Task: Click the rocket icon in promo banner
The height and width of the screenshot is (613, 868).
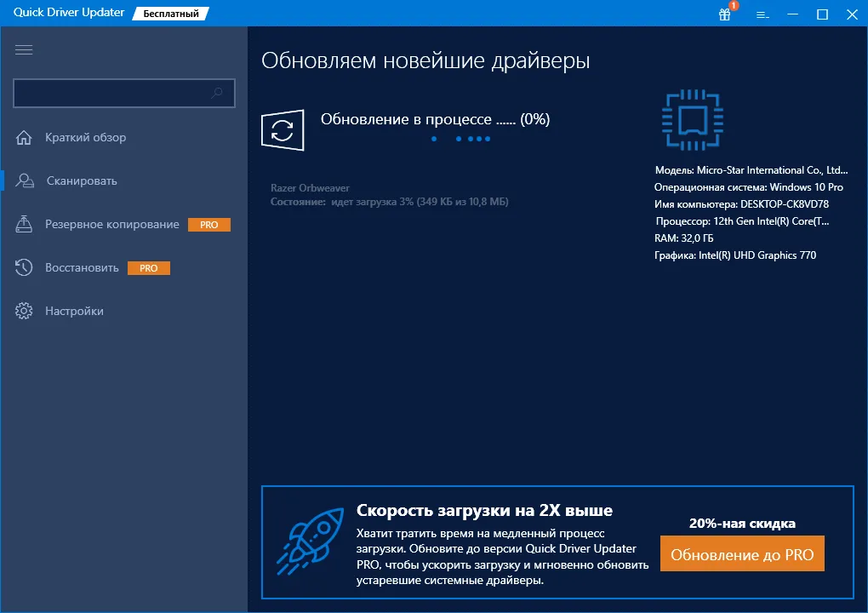Action: pyautogui.click(x=310, y=541)
